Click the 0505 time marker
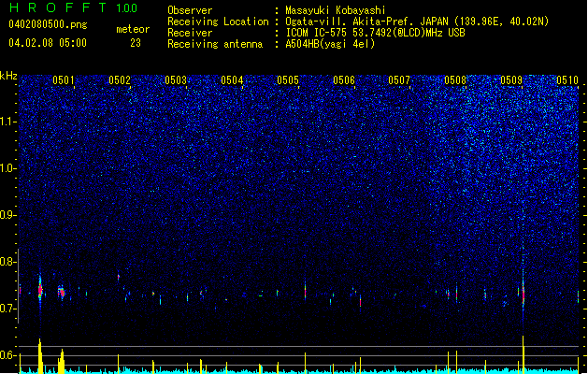The height and width of the screenshot is (374, 588). (x=288, y=80)
